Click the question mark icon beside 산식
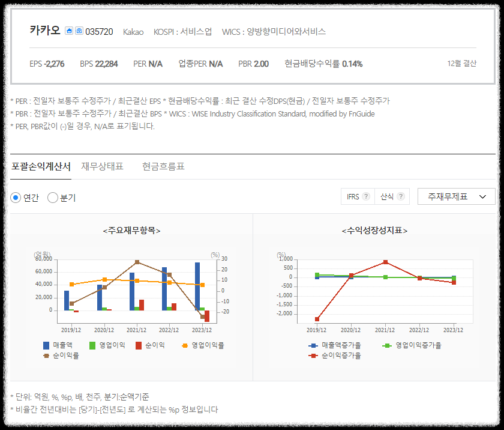The width and height of the screenshot is (504, 430). coord(401,196)
